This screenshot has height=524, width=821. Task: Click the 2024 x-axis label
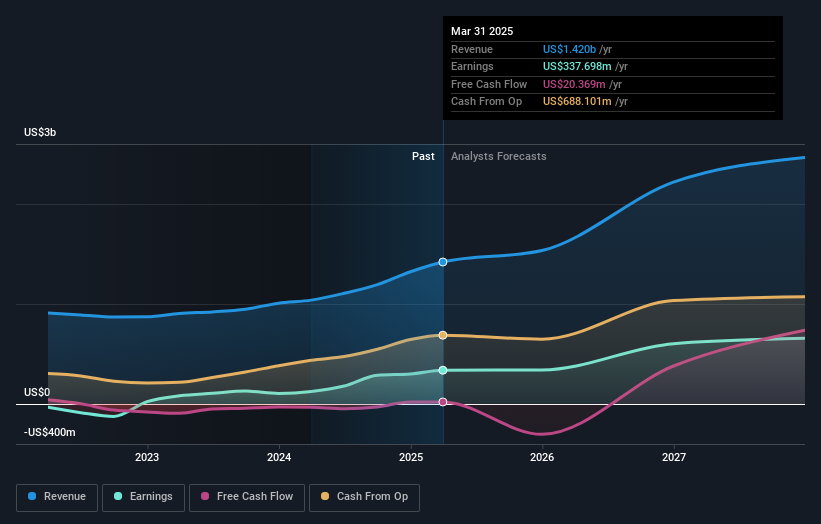279,457
